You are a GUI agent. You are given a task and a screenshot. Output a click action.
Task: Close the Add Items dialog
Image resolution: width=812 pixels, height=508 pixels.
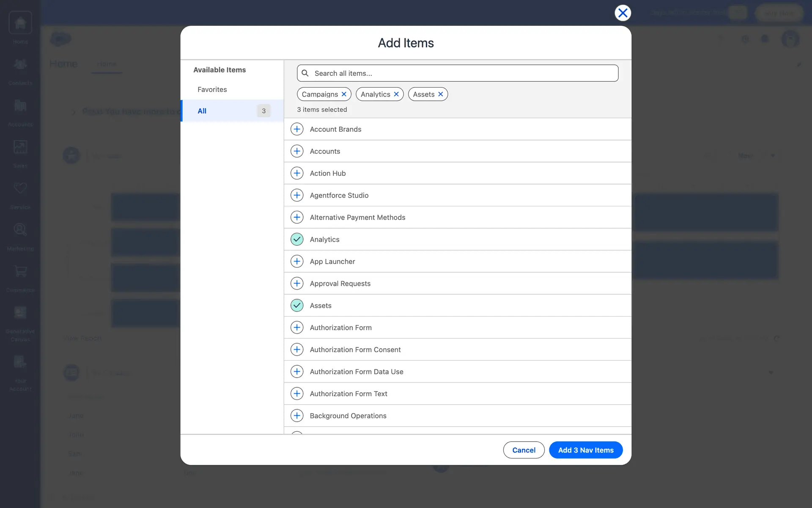[x=623, y=13]
